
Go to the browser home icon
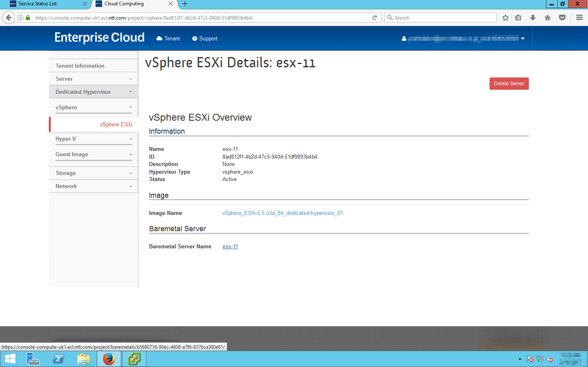[547, 18]
